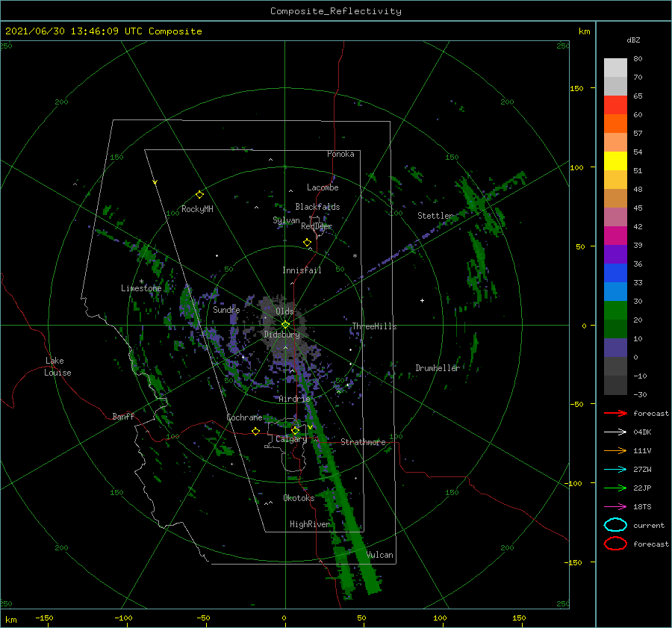Click the blue 36 dBZ color swatch

click(x=615, y=273)
